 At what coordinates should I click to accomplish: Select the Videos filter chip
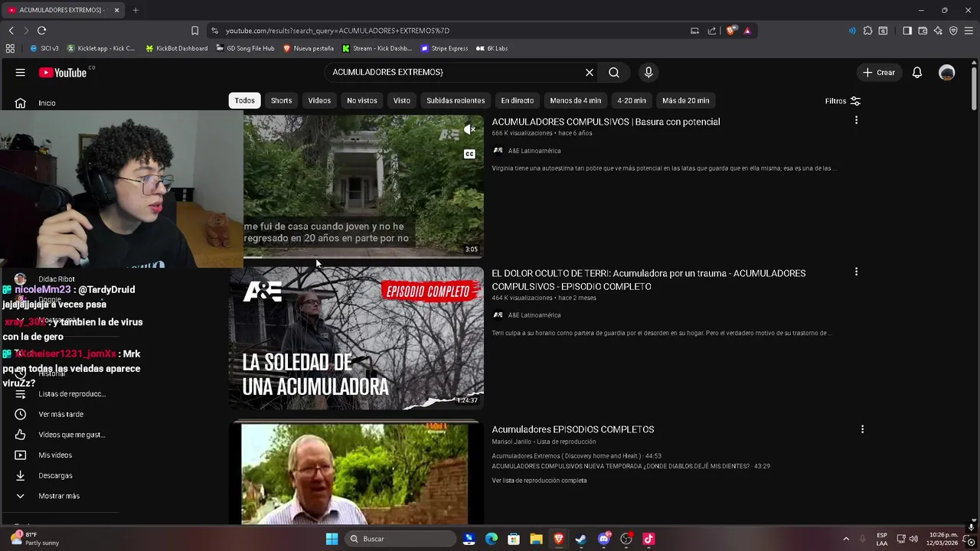(x=319, y=100)
